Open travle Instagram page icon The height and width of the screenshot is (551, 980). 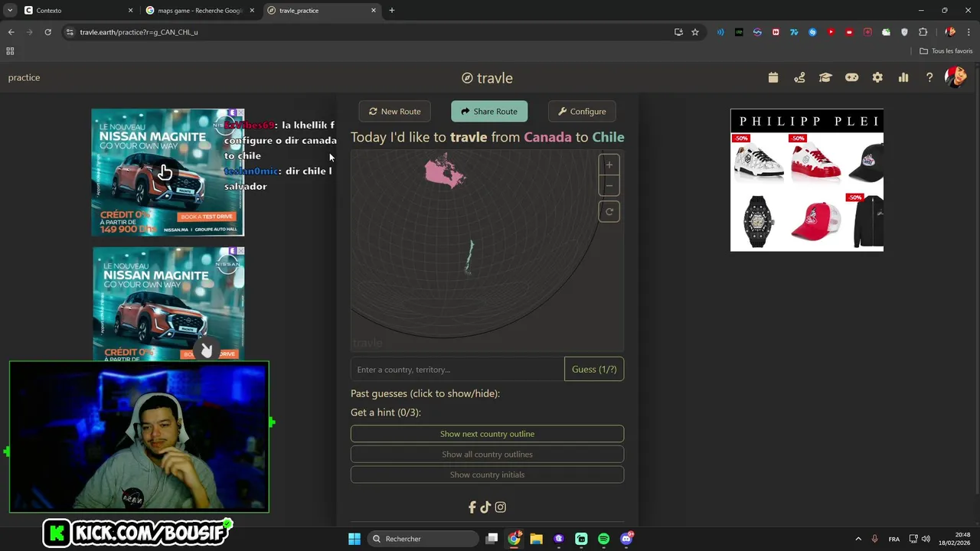[500, 507]
